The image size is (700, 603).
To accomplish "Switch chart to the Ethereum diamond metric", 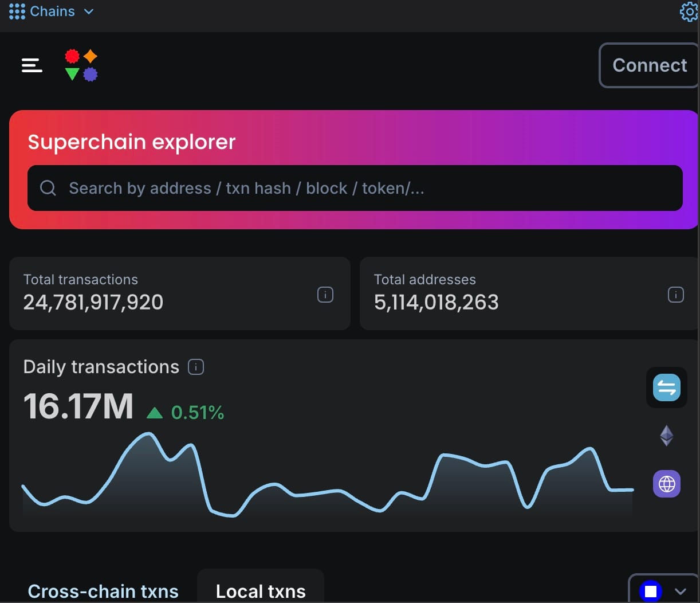I will click(667, 436).
